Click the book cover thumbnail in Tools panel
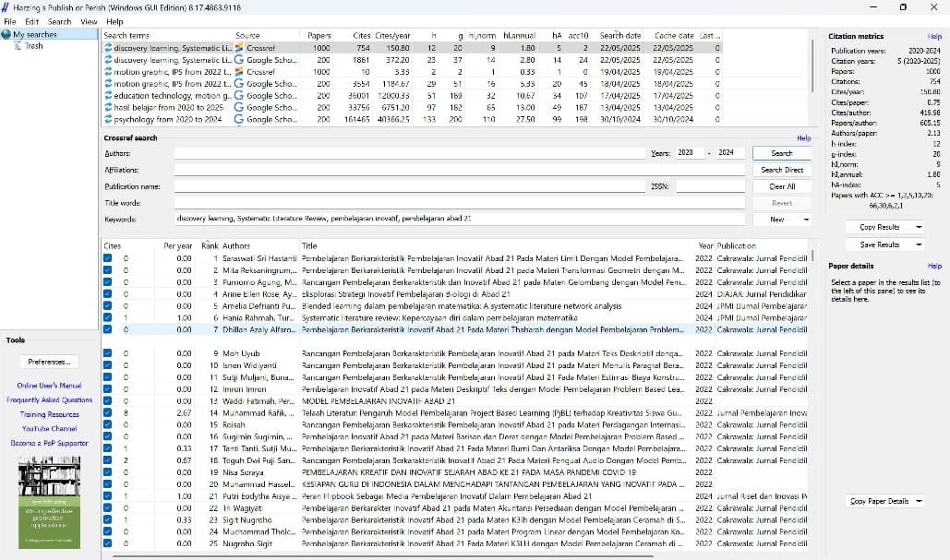Image resolution: width=950 pixels, height=560 pixels. coord(49,503)
